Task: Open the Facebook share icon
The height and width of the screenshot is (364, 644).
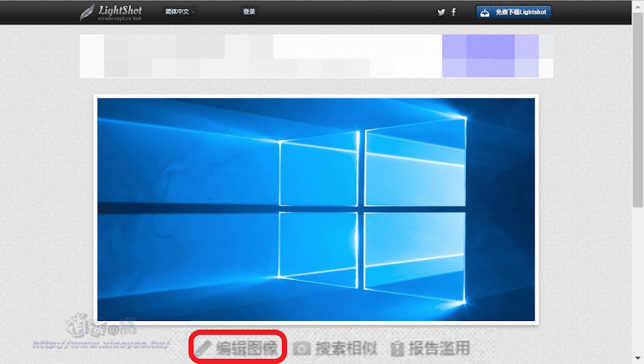Action: 454,12
